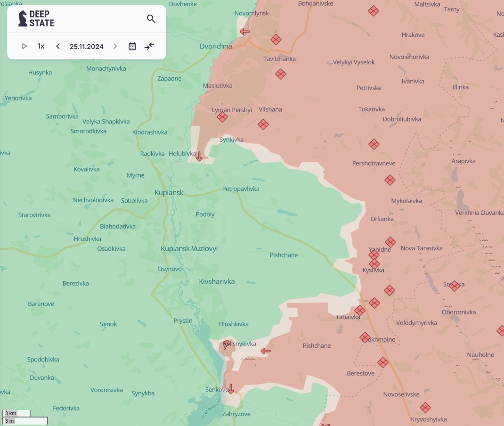Open the map search
This screenshot has height=426, width=504.
151,19
